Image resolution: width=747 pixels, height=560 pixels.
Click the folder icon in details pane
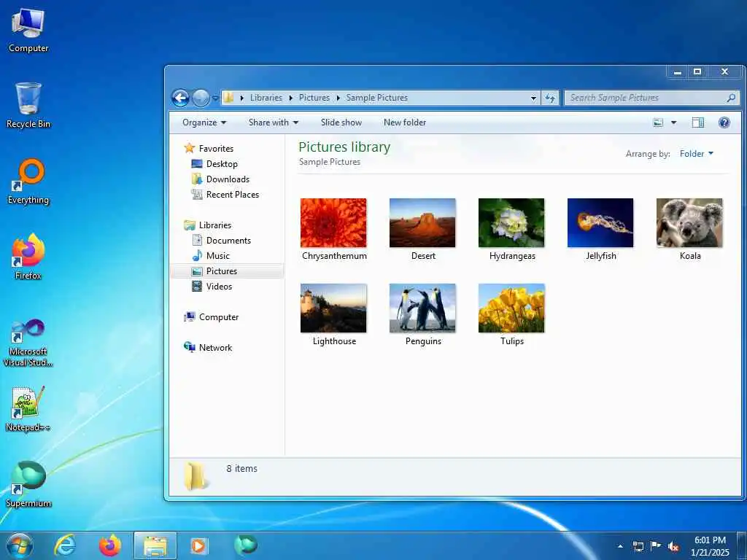[x=196, y=475]
